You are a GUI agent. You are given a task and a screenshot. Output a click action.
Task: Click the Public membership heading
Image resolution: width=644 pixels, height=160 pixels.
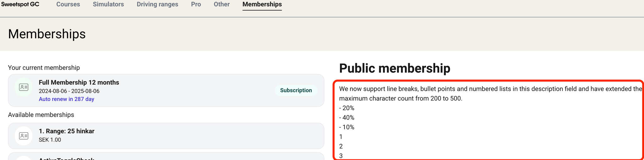pos(395,68)
